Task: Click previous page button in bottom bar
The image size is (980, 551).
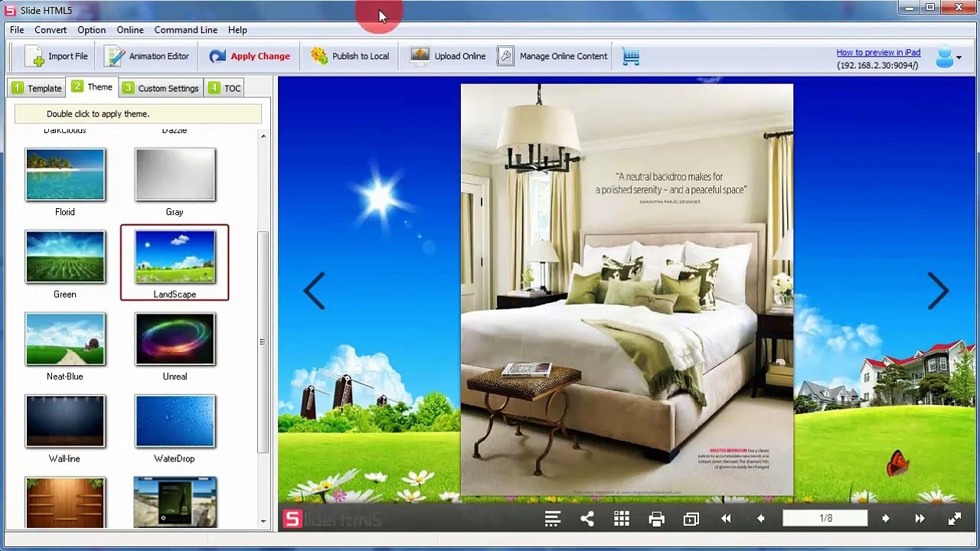Action: tap(760, 519)
